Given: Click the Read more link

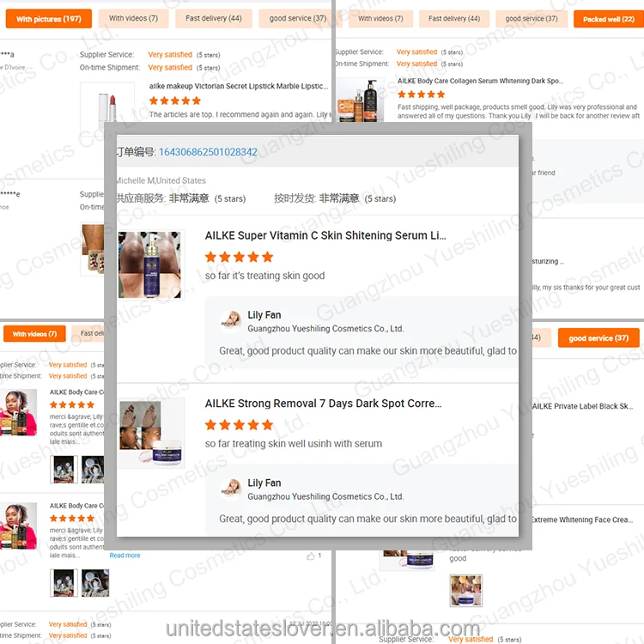Looking at the screenshot, I should pos(125,556).
